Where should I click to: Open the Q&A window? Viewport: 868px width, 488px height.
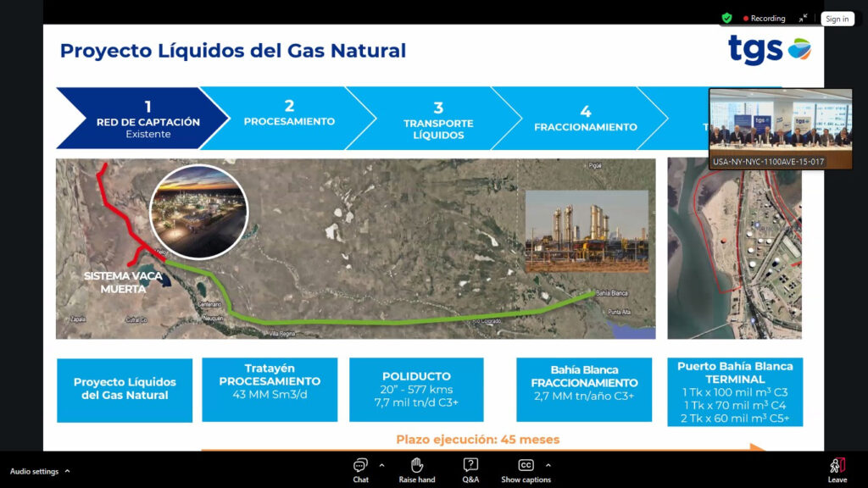(470, 469)
